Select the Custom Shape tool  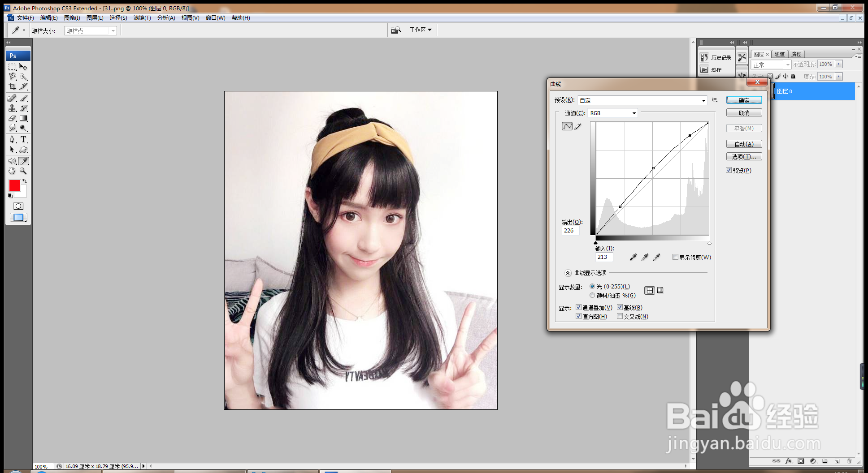24,150
